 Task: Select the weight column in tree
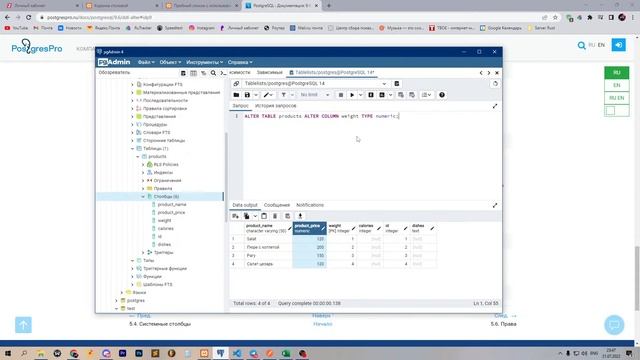[x=164, y=220]
